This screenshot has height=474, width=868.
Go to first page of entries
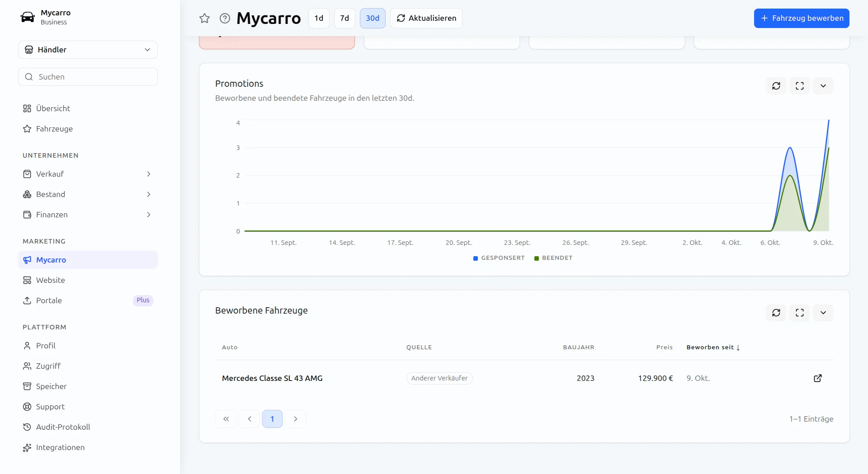pos(226,419)
